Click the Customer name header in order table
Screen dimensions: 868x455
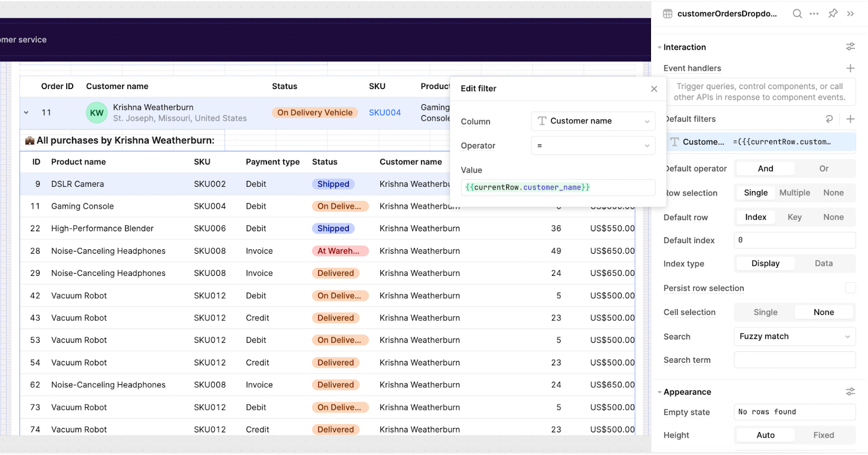click(117, 86)
